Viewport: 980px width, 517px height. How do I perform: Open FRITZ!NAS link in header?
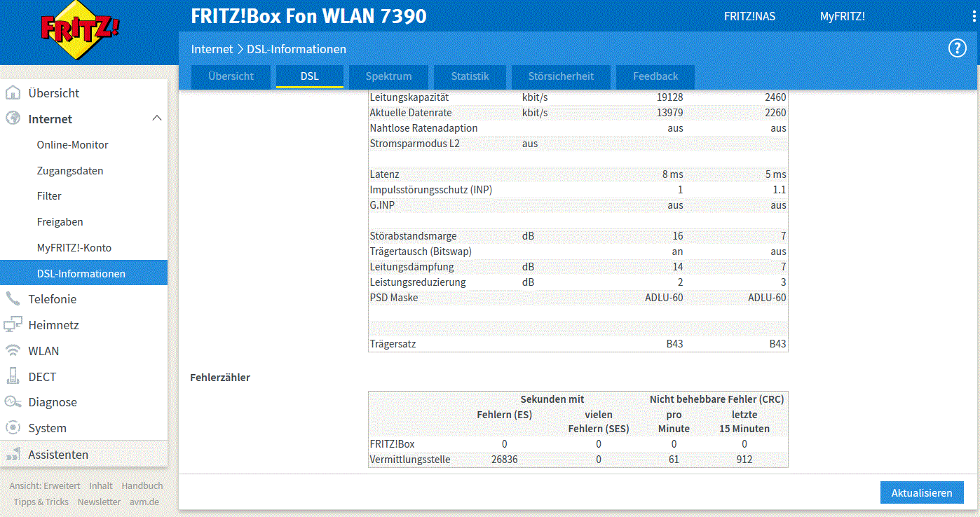click(x=749, y=16)
